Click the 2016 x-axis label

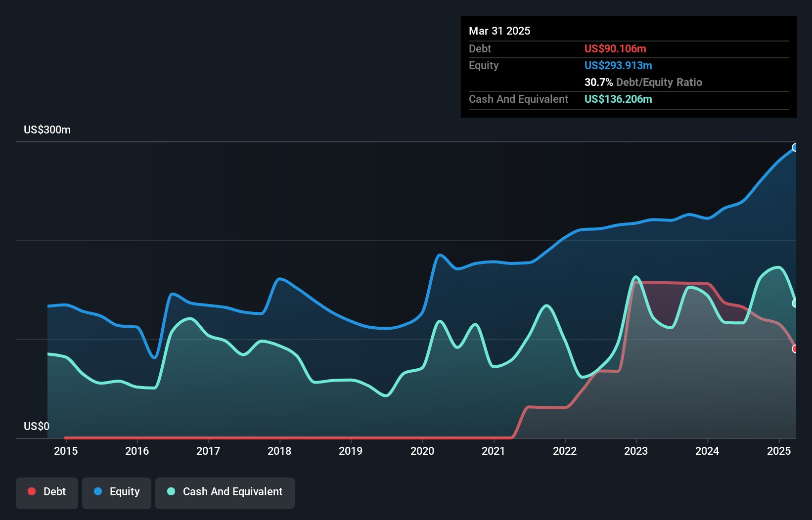pyautogui.click(x=137, y=451)
